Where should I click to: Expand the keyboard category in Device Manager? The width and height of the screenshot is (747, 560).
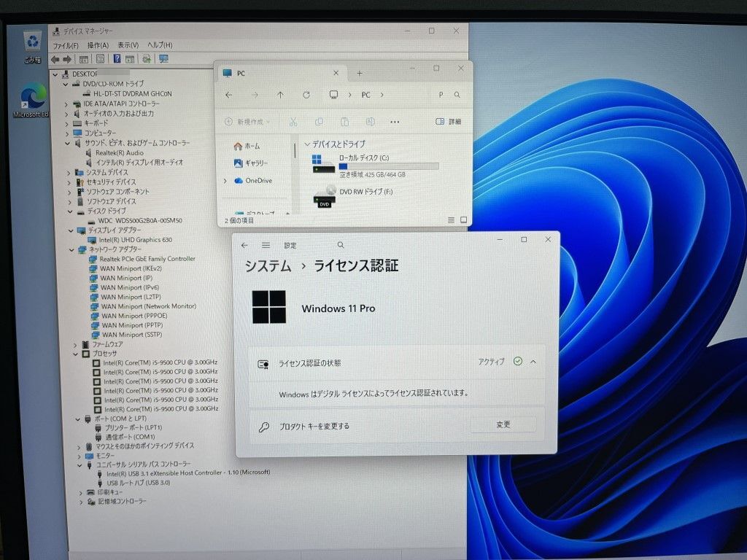[x=66, y=124]
